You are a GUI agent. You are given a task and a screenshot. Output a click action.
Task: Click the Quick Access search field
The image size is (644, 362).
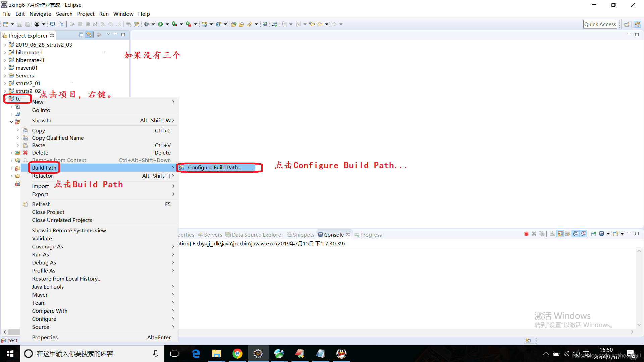(600, 24)
